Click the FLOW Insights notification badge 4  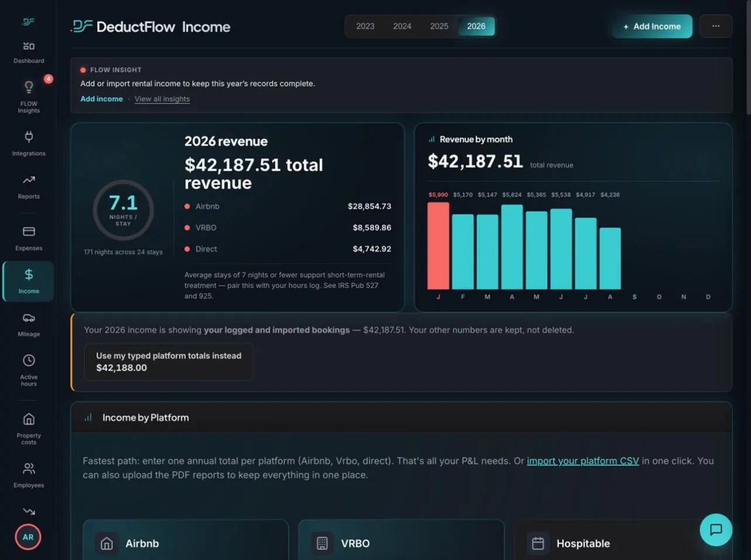tap(49, 79)
